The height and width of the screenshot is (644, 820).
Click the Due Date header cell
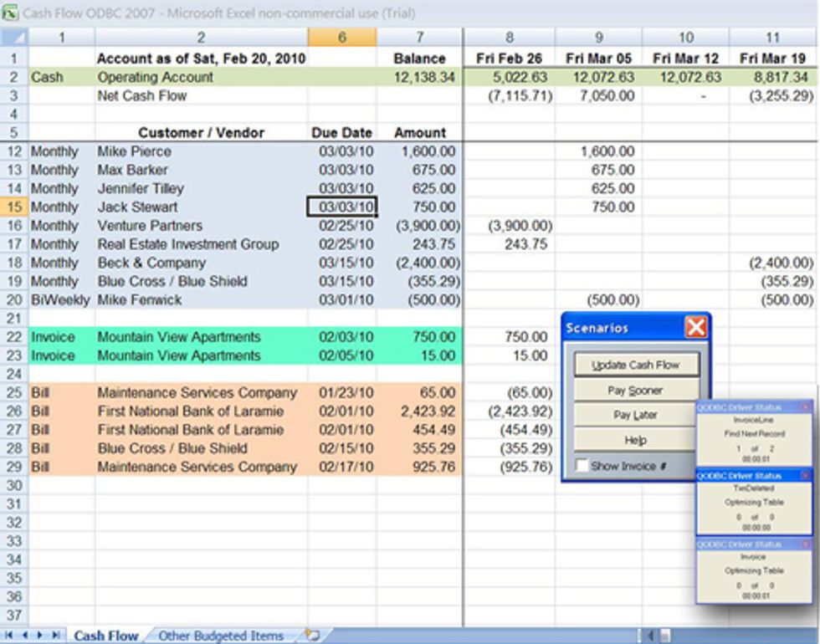point(342,133)
